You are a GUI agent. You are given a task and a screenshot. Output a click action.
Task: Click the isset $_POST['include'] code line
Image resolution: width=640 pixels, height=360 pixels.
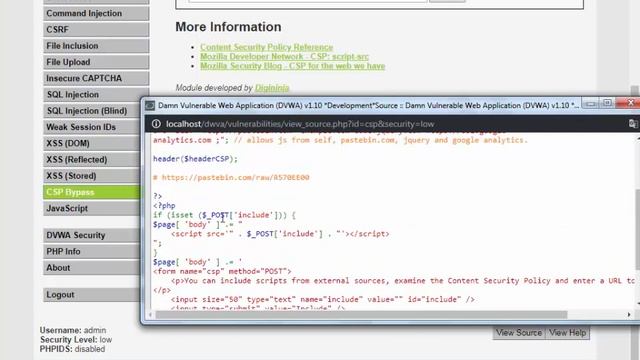[224, 215]
